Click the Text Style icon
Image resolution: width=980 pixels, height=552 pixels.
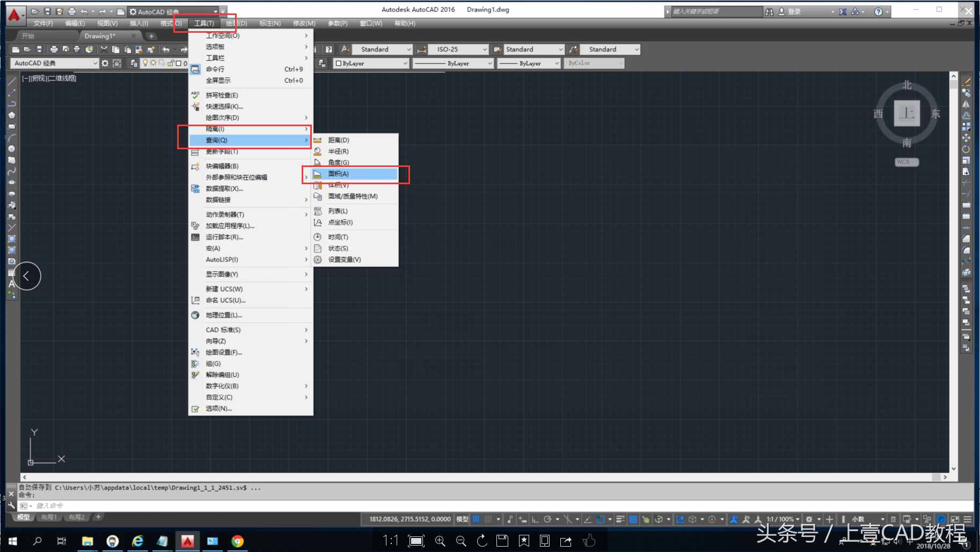pyautogui.click(x=345, y=49)
